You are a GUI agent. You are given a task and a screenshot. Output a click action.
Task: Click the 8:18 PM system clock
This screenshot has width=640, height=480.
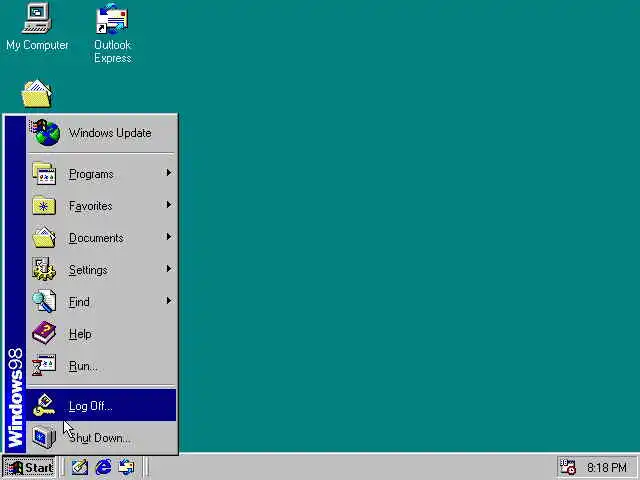coord(607,467)
